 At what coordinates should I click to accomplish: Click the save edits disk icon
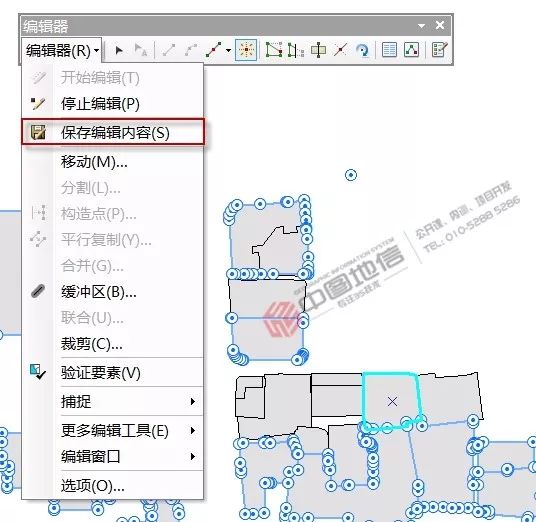tap(38, 132)
